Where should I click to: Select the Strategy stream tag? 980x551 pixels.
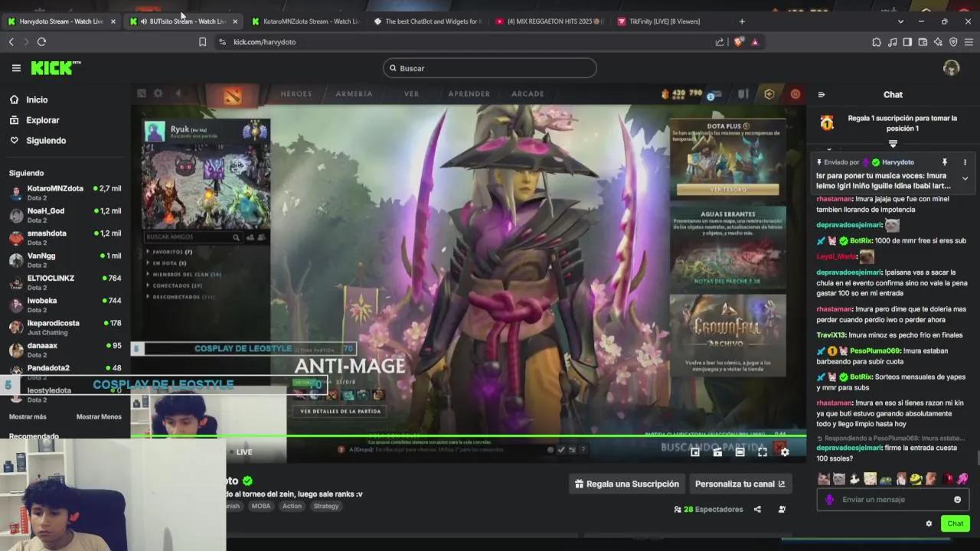(x=326, y=506)
